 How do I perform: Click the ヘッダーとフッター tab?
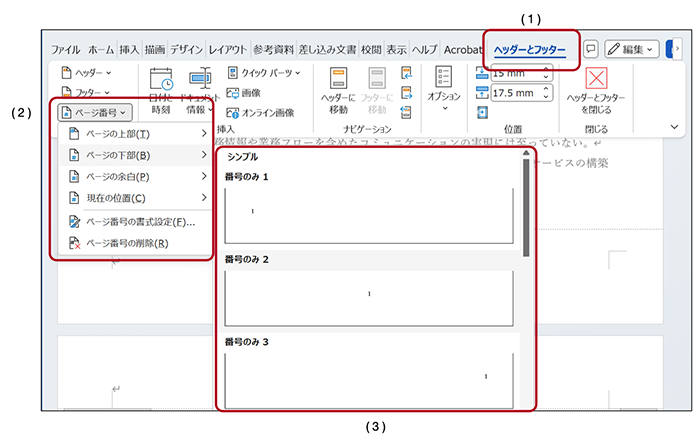[x=529, y=50]
